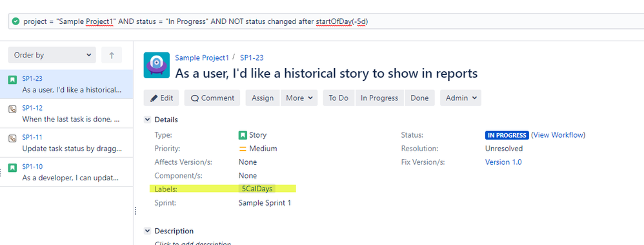Viewport: 644px width, 245px height.
Task: Click the Unresolved resolution value
Action: (x=504, y=148)
